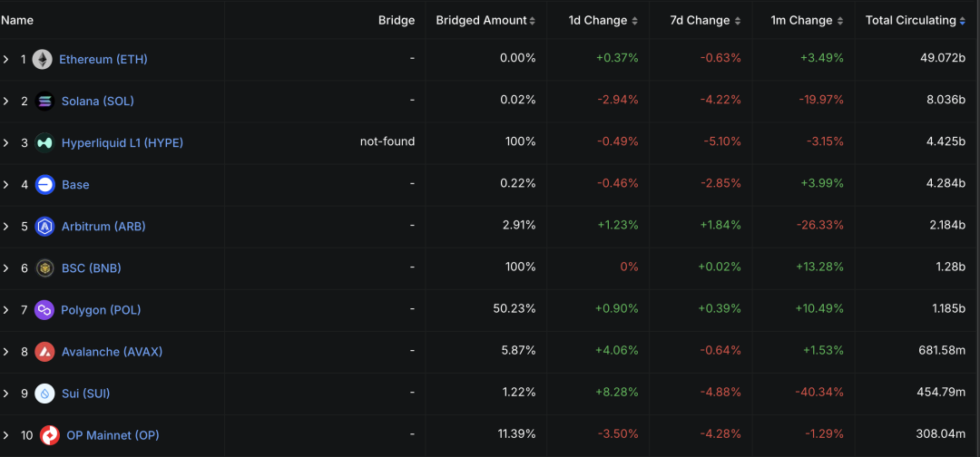This screenshot has height=457, width=980.
Task: Click the Ethereum logo icon
Action: [43, 60]
